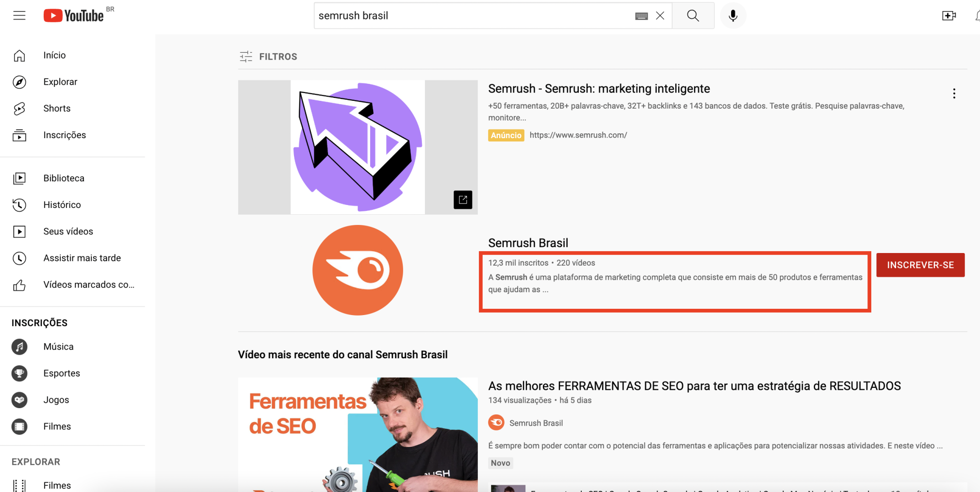Viewport: 980px width, 492px height.
Task: Switch to the Inscrições section
Action: (x=19, y=135)
